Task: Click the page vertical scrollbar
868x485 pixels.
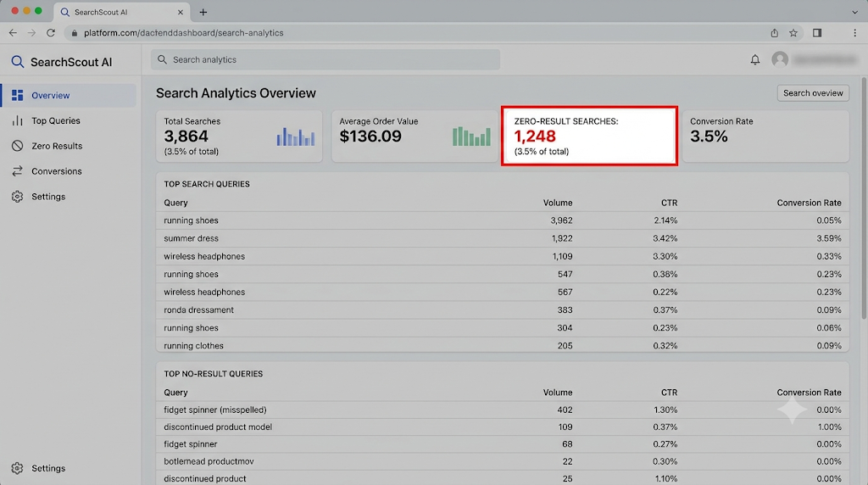Action: coord(863,199)
